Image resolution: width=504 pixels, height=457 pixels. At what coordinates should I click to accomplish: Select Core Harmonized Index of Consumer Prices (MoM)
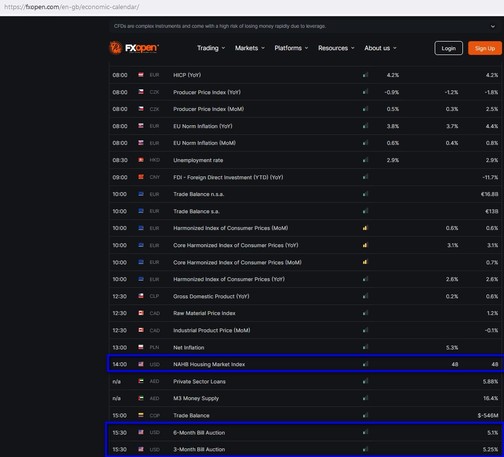[x=237, y=262]
